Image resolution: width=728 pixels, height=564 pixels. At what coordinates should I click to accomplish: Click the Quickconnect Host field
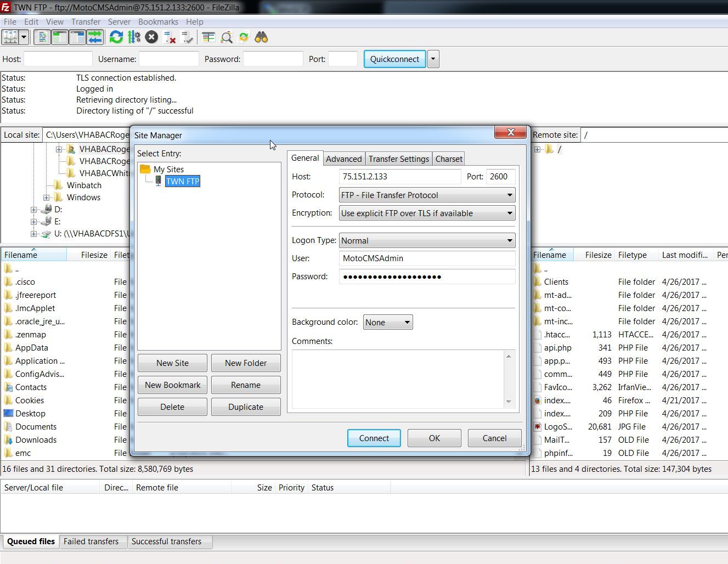(x=58, y=59)
